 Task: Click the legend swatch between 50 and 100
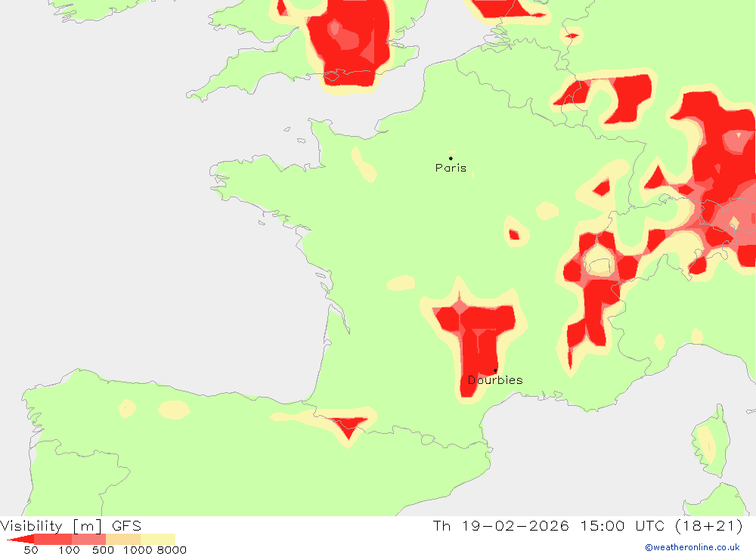[x=53, y=539]
